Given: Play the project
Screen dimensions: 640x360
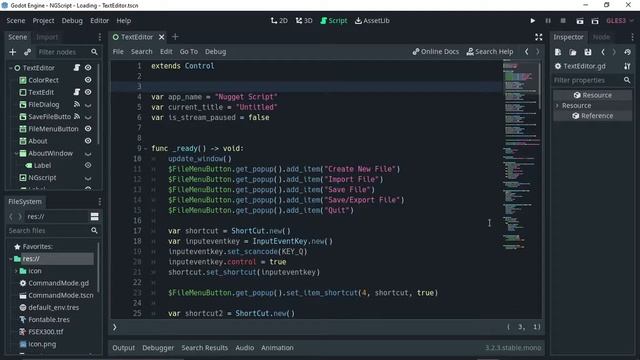Looking at the screenshot, I should pyautogui.click(x=533, y=21).
